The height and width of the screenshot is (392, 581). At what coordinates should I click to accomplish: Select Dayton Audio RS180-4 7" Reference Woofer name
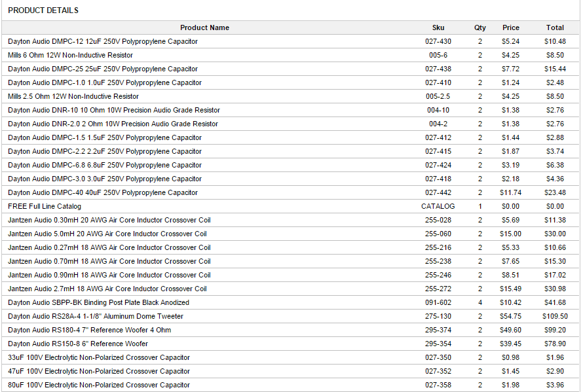pos(89,330)
